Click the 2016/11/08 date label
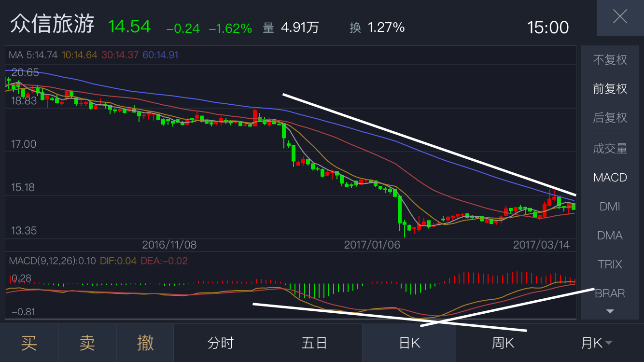 (169, 245)
